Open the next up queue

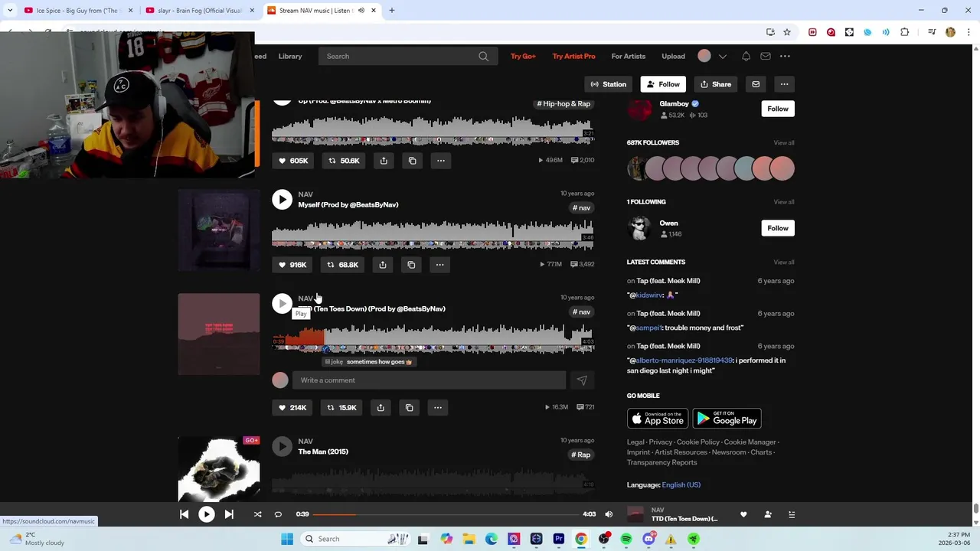(x=792, y=515)
